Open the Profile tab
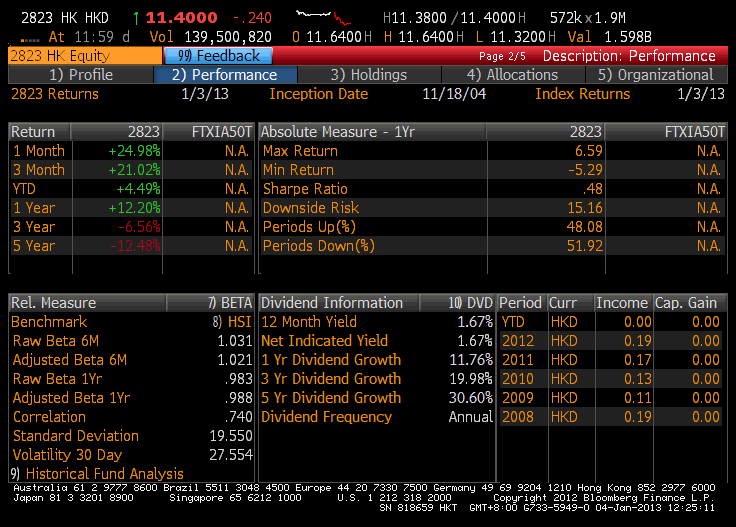Image resolution: width=736 pixels, height=527 pixels. (x=81, y=75)
